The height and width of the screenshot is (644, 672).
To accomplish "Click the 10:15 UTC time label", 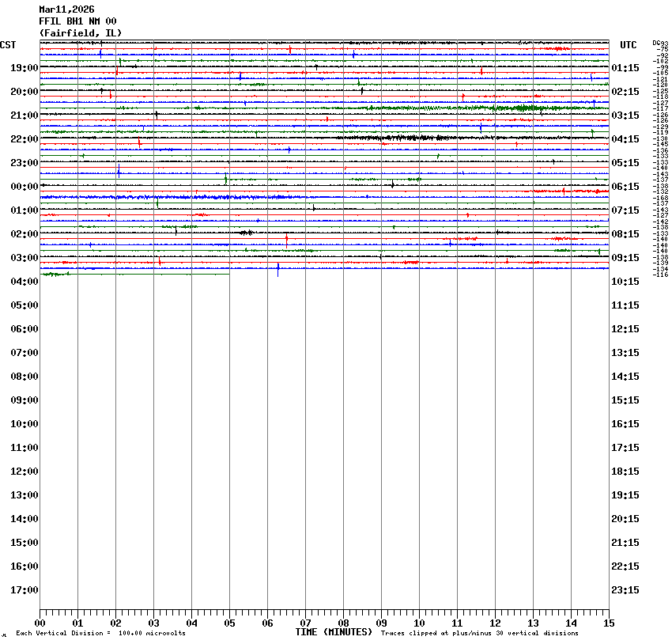I will tap(625, 282).
